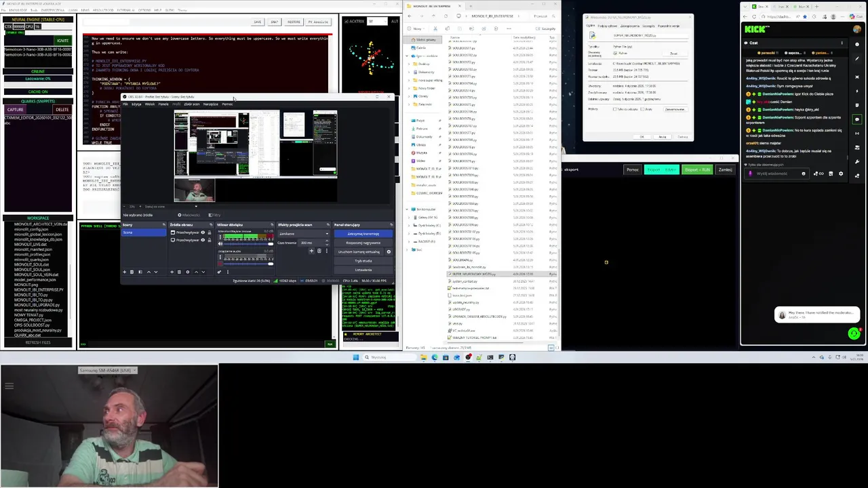Open virtual camera settings gear in OBS
Viewport: 868px width, 488px height.
click(x=389, y=251)
